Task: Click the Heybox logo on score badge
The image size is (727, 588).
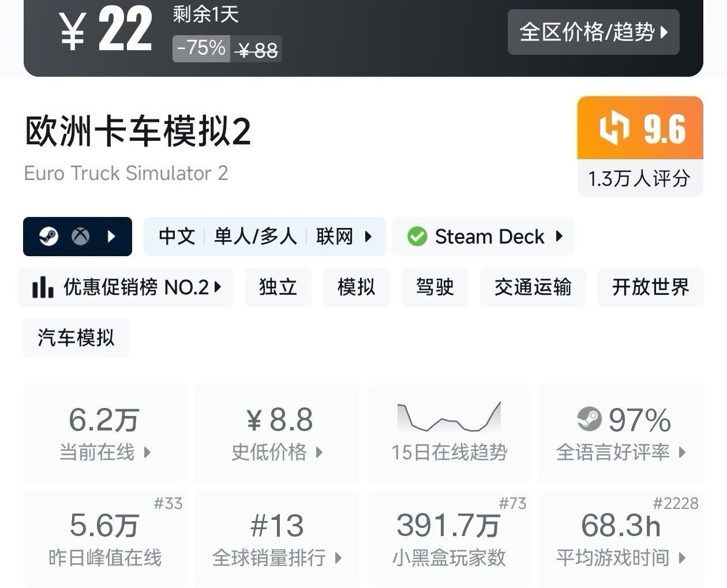Action: coord(614,128)
